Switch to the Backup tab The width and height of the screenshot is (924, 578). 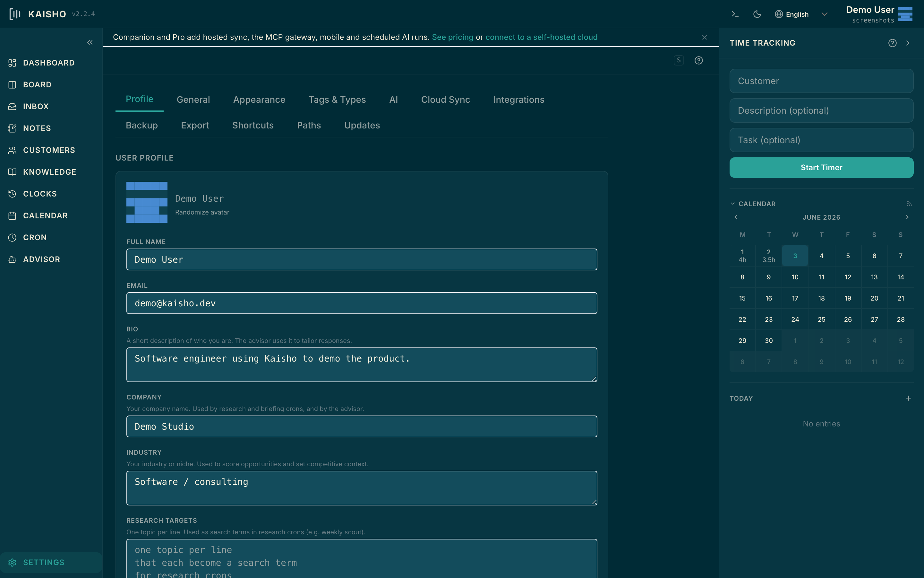[142, 125]
